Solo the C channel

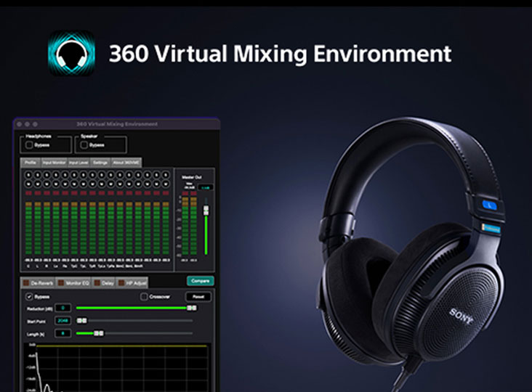click(28, 175)
